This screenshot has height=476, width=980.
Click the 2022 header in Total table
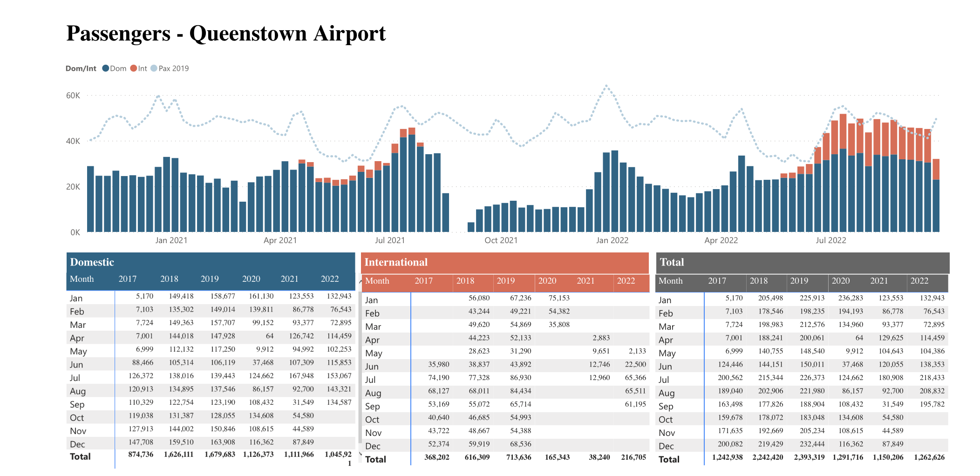(x=919, y=281)
